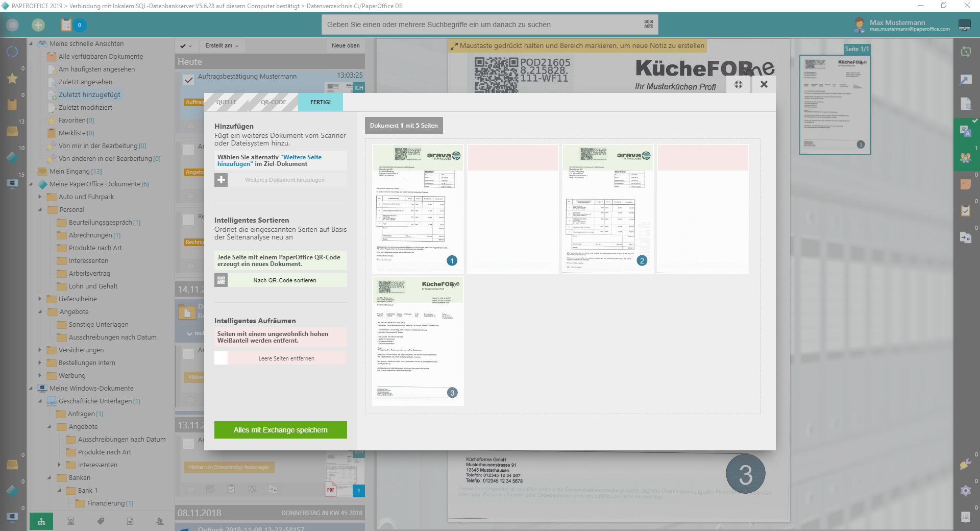Screen dimensions: 980x531
Task: Select KücheFORme page thumbnail numbered 3
Action: click(418, 341)
